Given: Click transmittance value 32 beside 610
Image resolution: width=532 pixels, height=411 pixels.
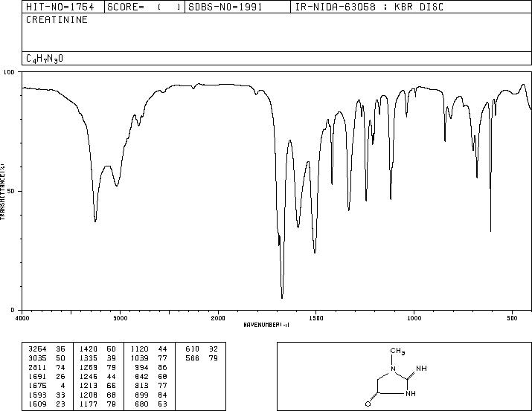Looking at the screenshot, I should click(x=213, y=349).
